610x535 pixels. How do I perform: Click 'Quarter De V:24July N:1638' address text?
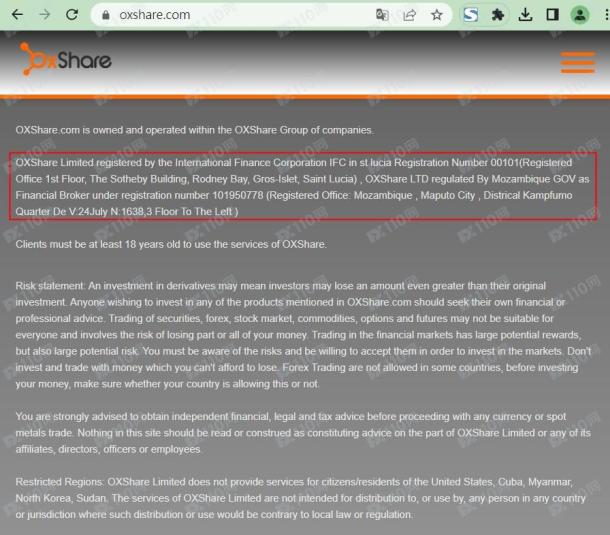click(x=84, y=212)
